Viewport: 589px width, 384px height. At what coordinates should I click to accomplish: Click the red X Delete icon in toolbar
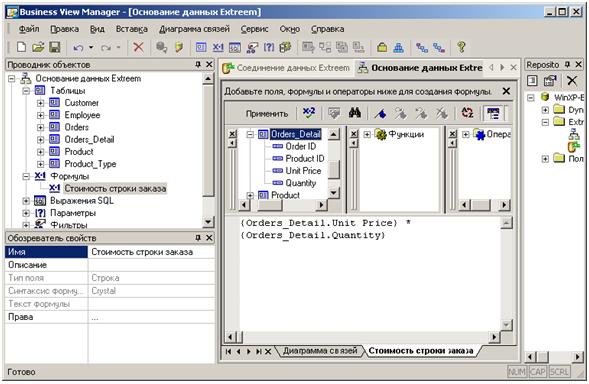pyautogui.click(x=138, y=47)
